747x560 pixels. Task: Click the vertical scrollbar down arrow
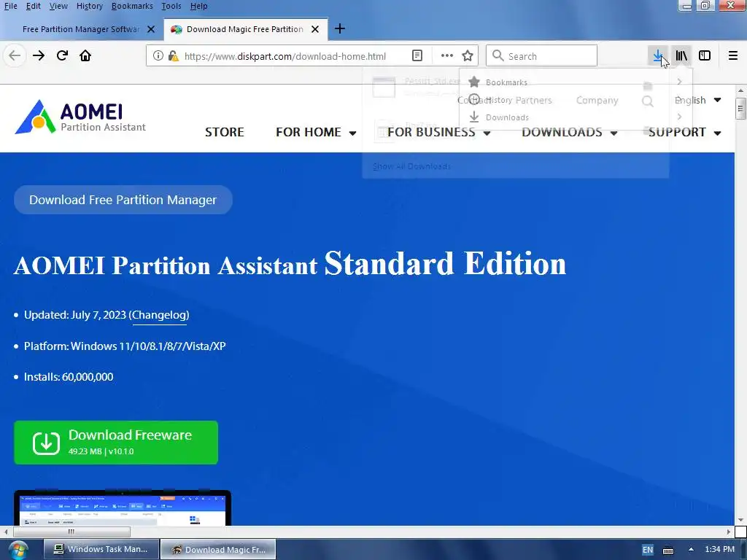point(740,520)
